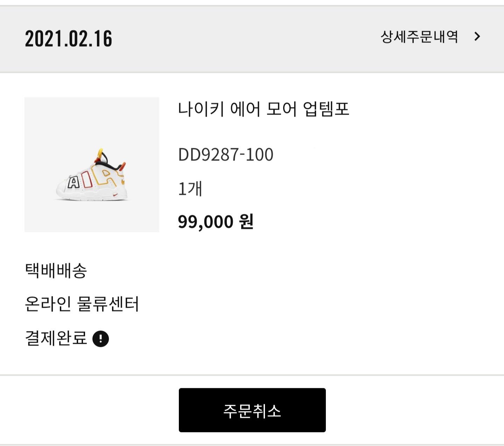Open detailed order history chevron arrow

click(x=477, y=36)
